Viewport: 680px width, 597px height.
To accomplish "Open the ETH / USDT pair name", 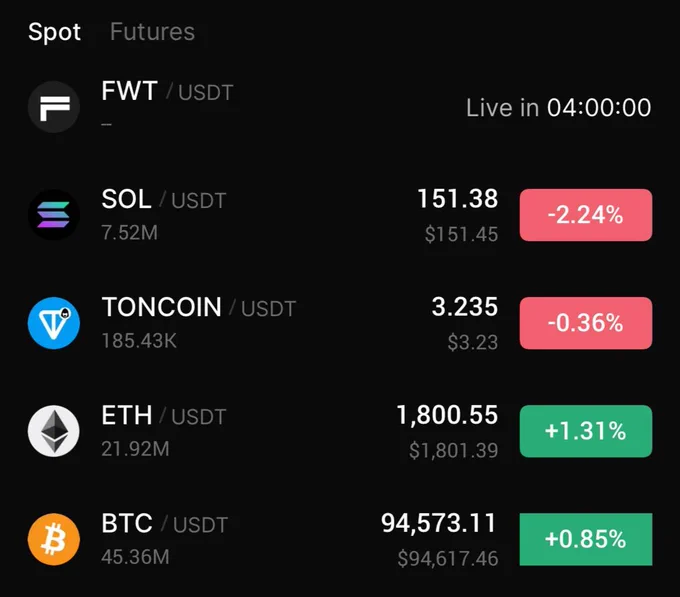I will tap(164, 415).
